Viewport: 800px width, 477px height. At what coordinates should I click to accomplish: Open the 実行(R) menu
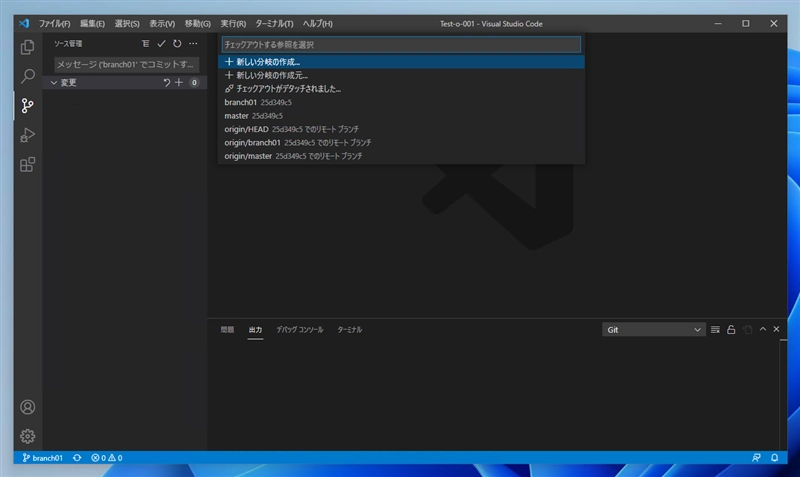click(x=233, y=23)
